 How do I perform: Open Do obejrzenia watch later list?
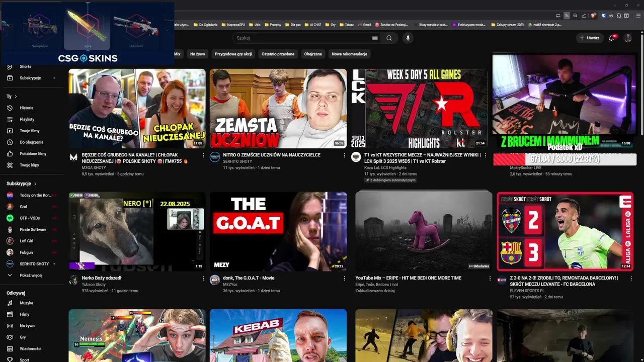coord(31,142)
